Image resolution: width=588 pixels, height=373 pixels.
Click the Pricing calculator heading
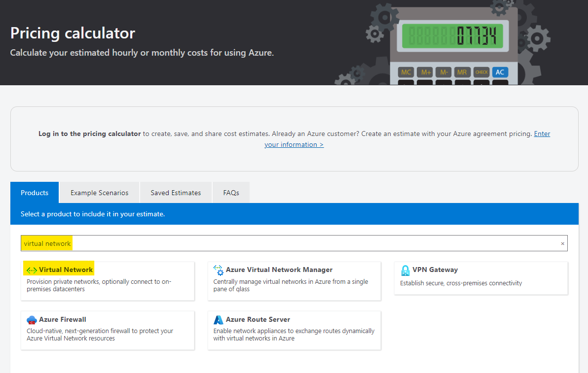[73, 34]
